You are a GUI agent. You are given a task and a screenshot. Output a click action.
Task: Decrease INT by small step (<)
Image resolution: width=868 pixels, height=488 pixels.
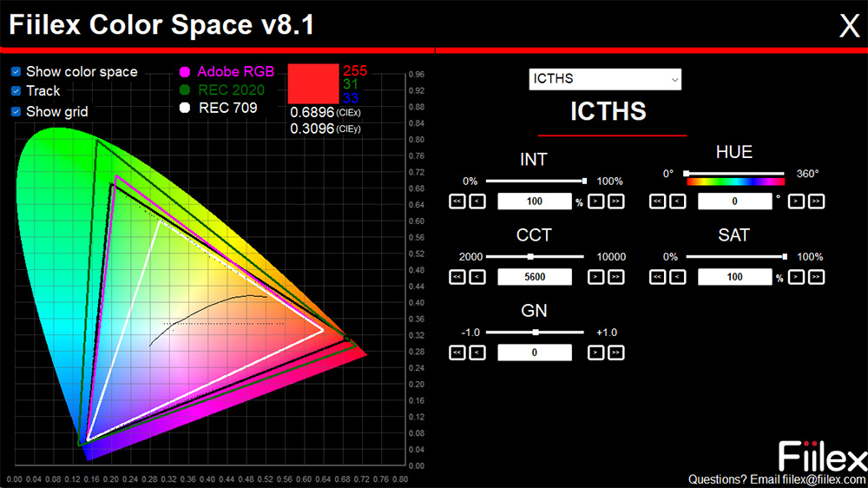(477, 201)
